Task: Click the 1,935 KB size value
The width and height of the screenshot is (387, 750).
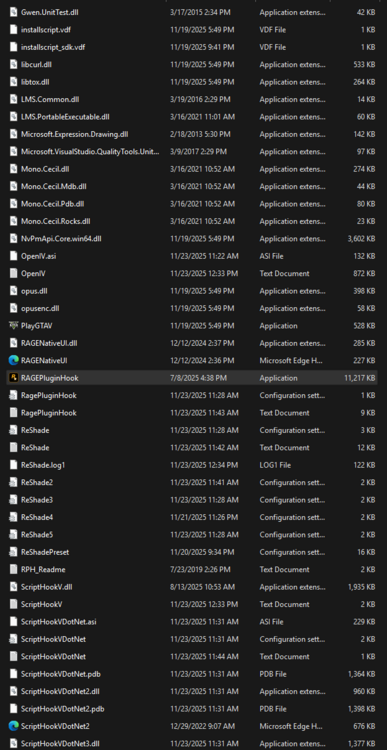Action: 362,587
